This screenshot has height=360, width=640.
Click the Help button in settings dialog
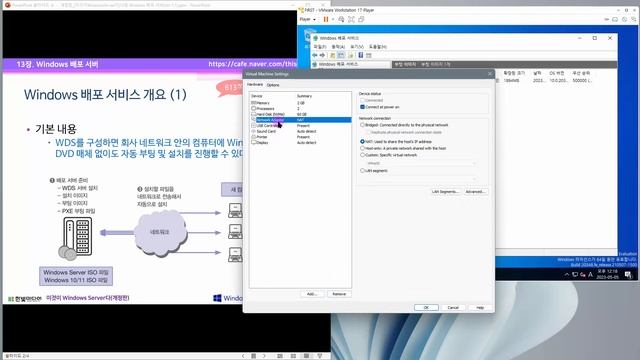click(480, 307)
